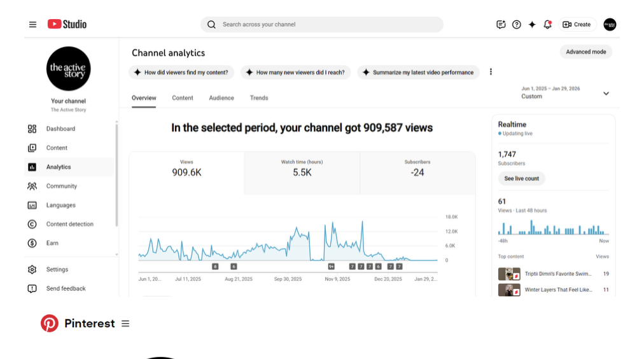Select the Views 909.6K metric card
This screenshot has height=359, width=644.
186,173
